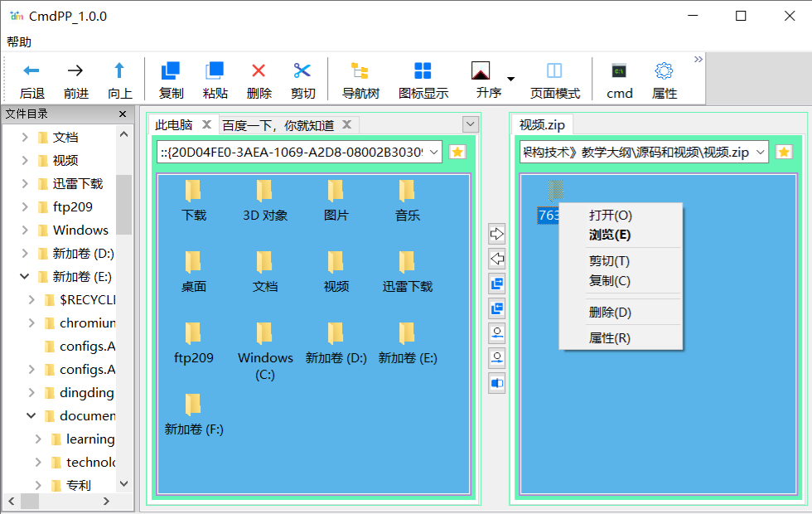Select the 新加卷 (F:) drive
The height and width of the screenshot is (514, 812).
(194, 415)
